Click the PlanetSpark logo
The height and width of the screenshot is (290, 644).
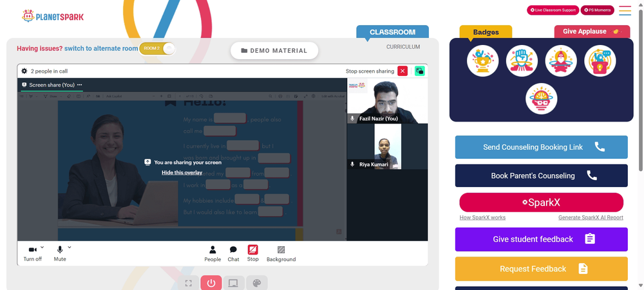[53, 17]
